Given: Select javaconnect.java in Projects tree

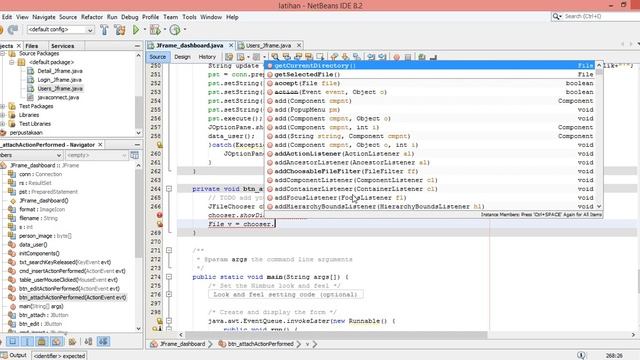Looking at the screenshot, I should coord(58,98).
